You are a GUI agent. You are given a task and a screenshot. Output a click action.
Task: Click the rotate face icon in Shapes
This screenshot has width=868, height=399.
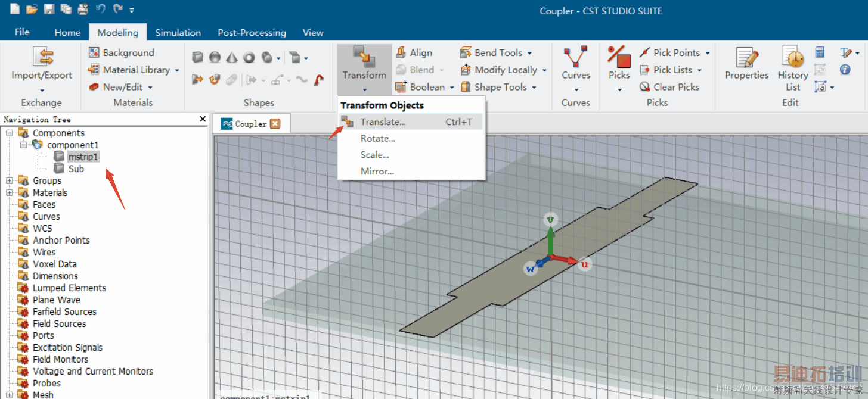pyautogui.click(x=215, y=79)
